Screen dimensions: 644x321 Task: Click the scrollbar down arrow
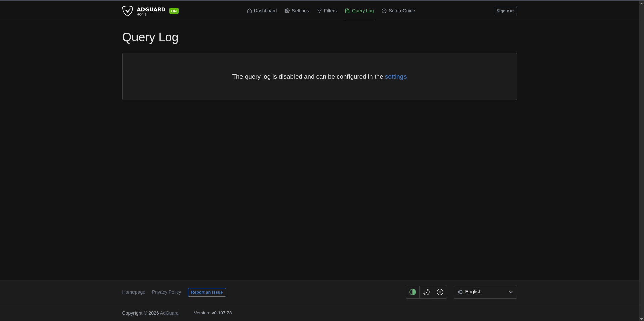pos(641,319)
